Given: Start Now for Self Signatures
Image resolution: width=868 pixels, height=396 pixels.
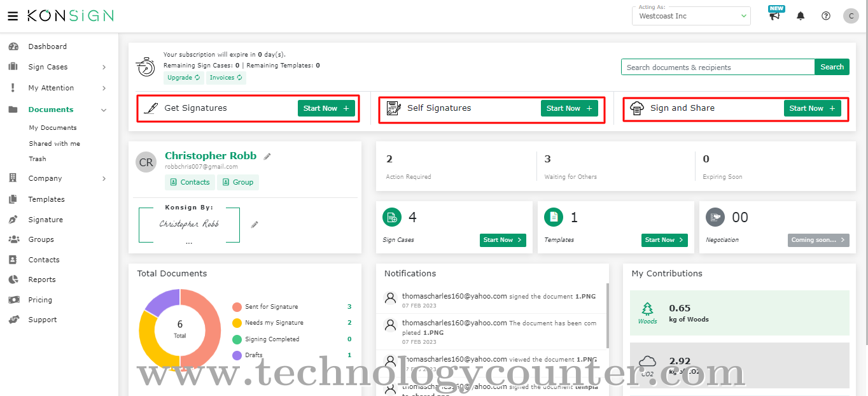Looking at the screenshot, I should point(570,108).
